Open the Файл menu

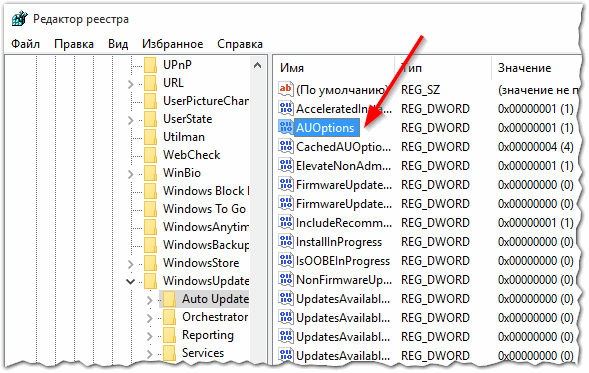(x=25, y=44)
